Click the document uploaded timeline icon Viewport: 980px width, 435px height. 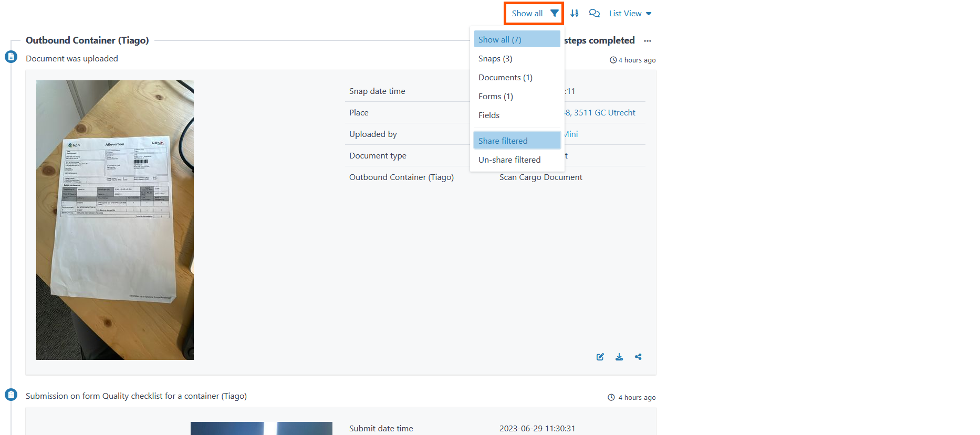11,57
